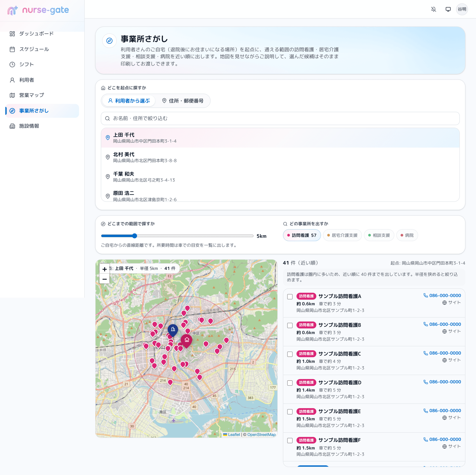
Task: Click the search icon beside どの事業所を出すか
Action: 285,224
